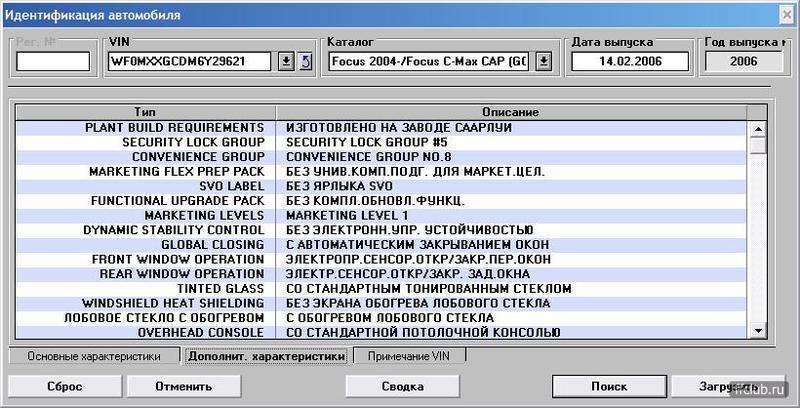Viewport: 800px width, 408px height.
Task: Select the FUNCTIONAL UPGRADE PACK row
Action: (x=381, y=201)
